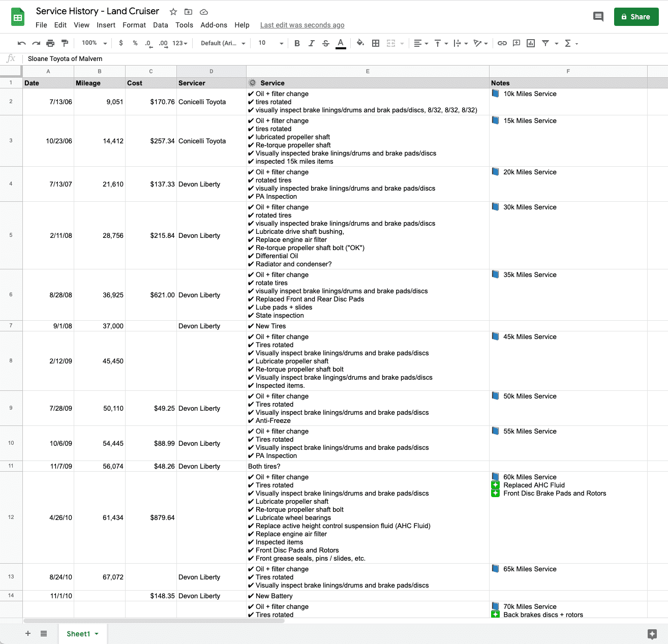Click the Insert comment icon
The height and width of the screenshot is (644, 668).
517,43
